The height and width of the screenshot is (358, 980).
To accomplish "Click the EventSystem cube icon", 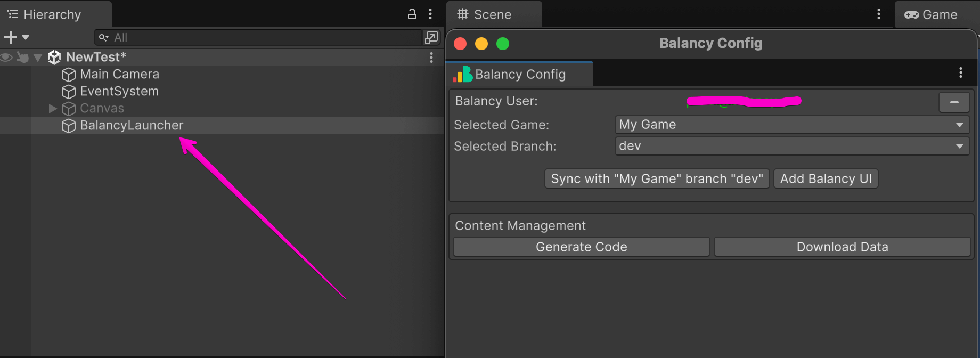I will click(x=69, y=92).
